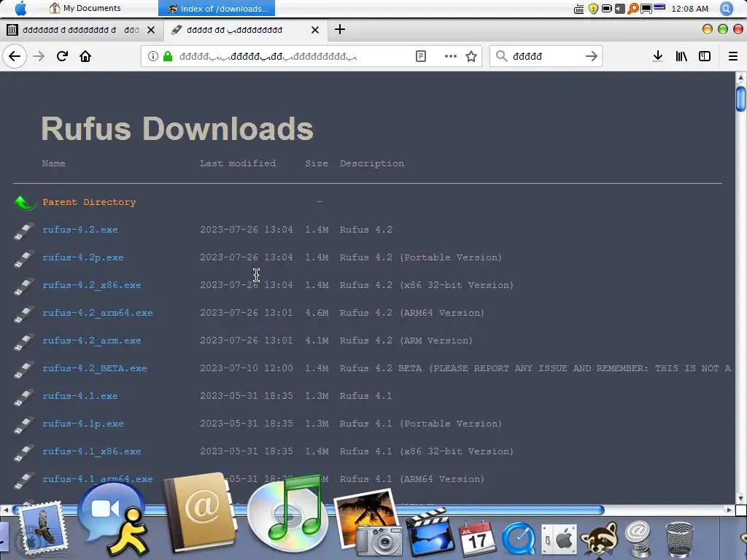Download rufus-4.2_arm64.exe
Viewport: 747px width, 560px height.
point(98,313)
